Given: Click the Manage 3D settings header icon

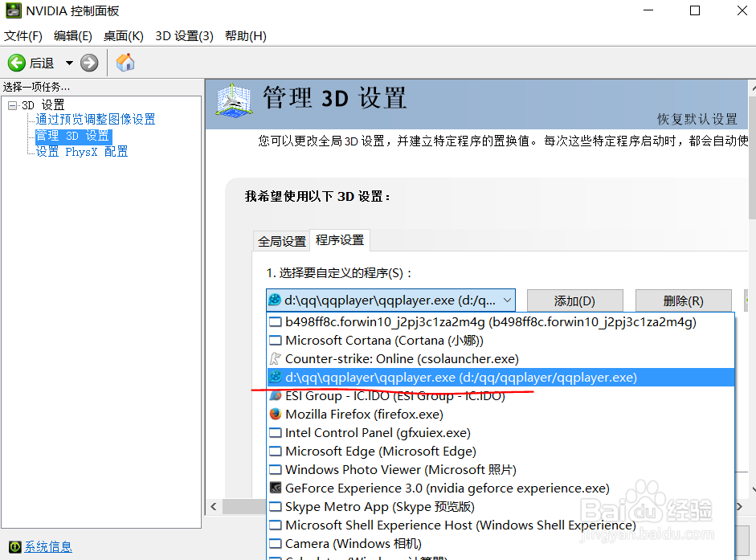Looking at the screenshot, I should click(234, 100).
